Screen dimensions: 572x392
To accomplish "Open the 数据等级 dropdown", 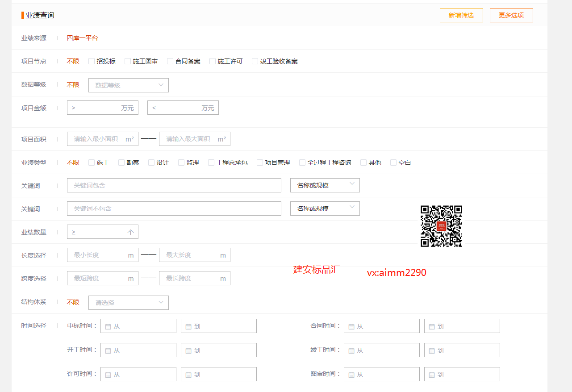I will coord(129,85).
